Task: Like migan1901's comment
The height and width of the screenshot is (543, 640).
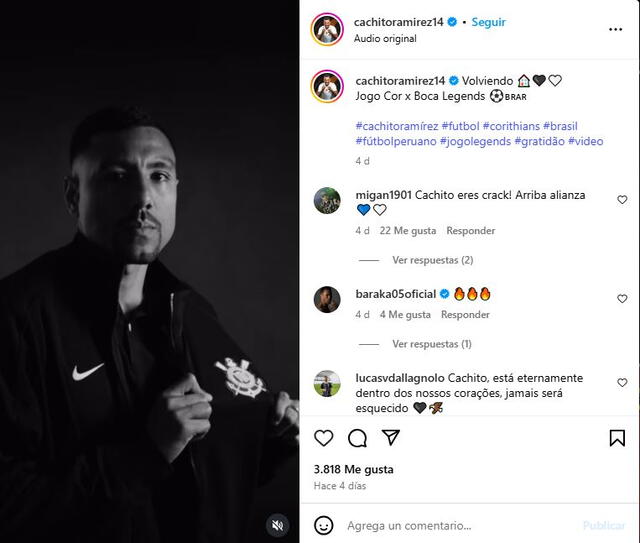Action: (x=622, y=200)
